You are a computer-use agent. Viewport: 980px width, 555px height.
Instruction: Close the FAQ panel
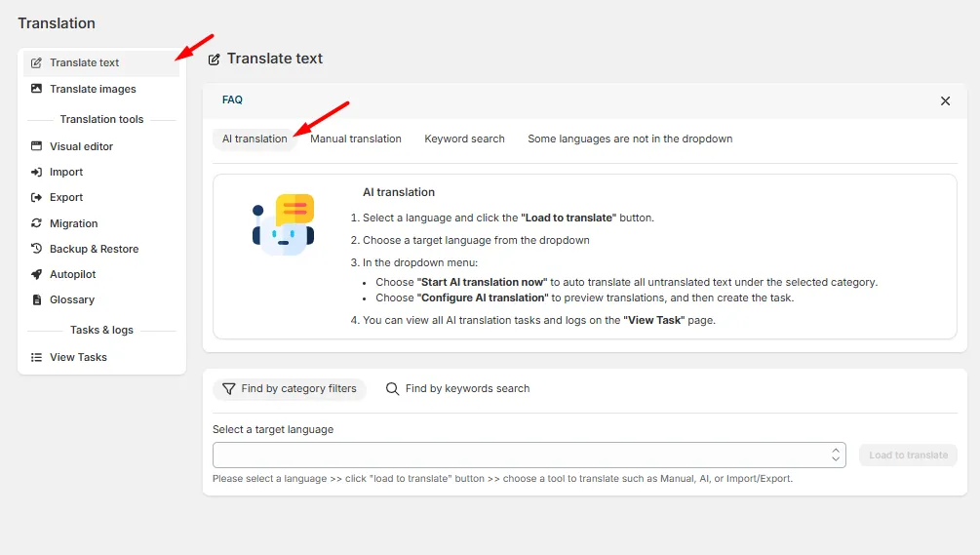pyautogui.click(x=945, y=100)
